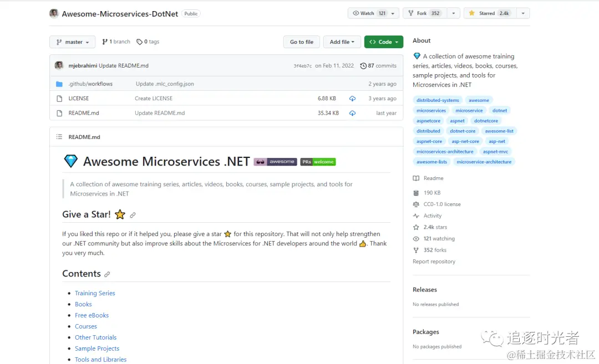The image size is (599, 364).
Task: Open the Packages section heading
Action: pyautogui.click(x=426, y=332)
